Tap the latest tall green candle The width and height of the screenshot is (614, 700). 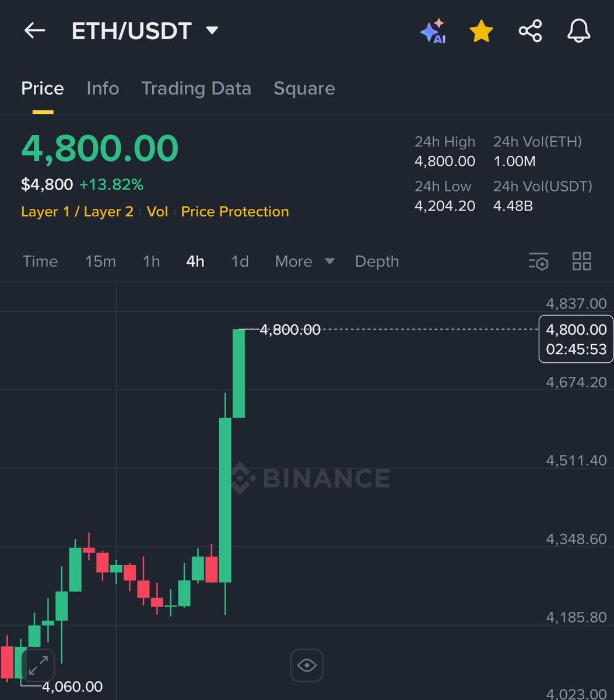(238, 373)
